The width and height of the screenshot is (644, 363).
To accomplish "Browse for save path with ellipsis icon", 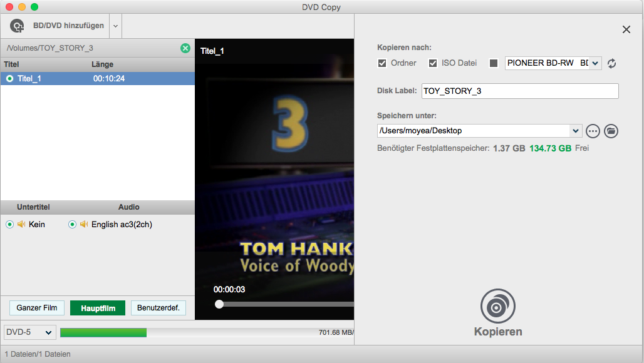I will (593, 131).
